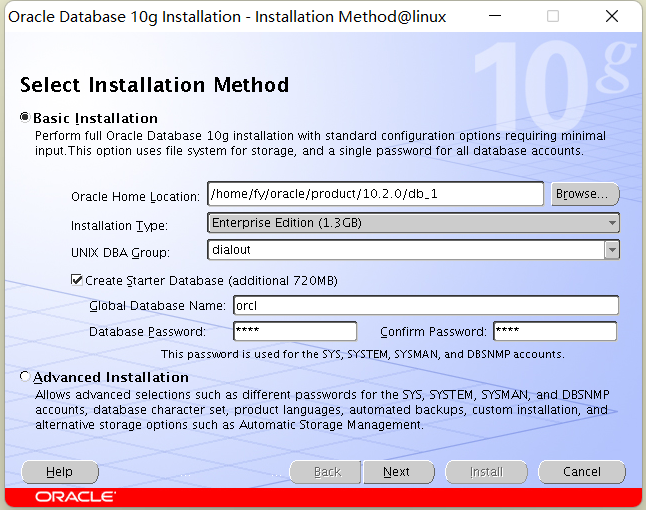Screen dimensions: 646x510
Task: Click the Basic Installation description paragraph
Action: pos(321,143)
